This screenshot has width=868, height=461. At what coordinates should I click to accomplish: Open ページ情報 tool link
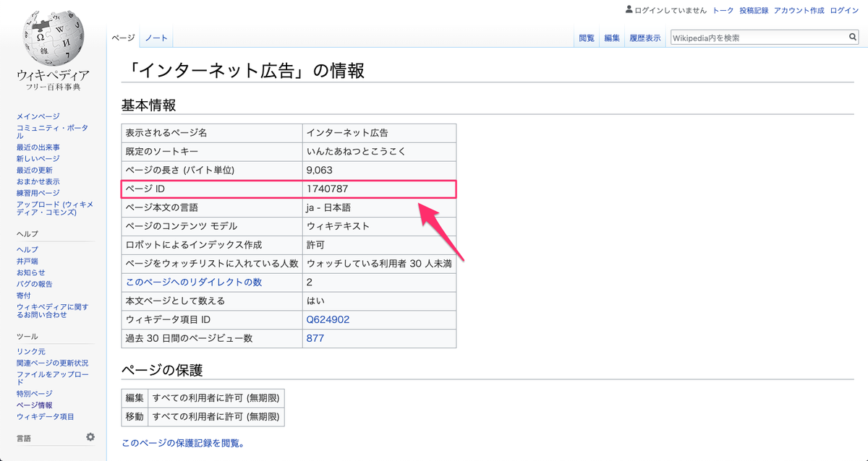click(x=35, y=405)
